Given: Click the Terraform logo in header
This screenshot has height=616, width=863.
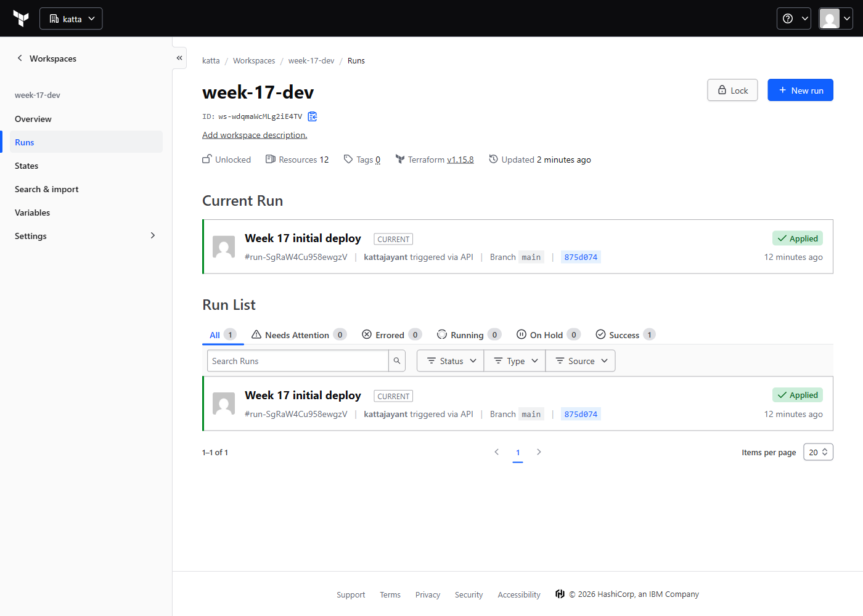Looking at the screenshot, I should click(x=21, y=18).
